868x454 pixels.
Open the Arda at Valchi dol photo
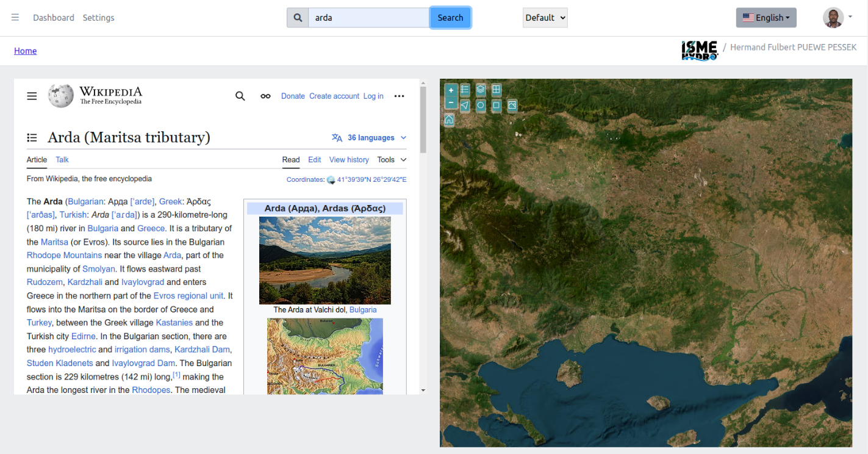point(325,261)
